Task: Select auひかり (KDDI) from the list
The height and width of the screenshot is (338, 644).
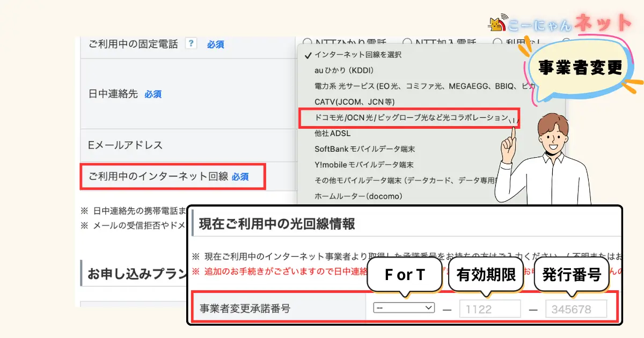Action: click(x=344, y=70)
